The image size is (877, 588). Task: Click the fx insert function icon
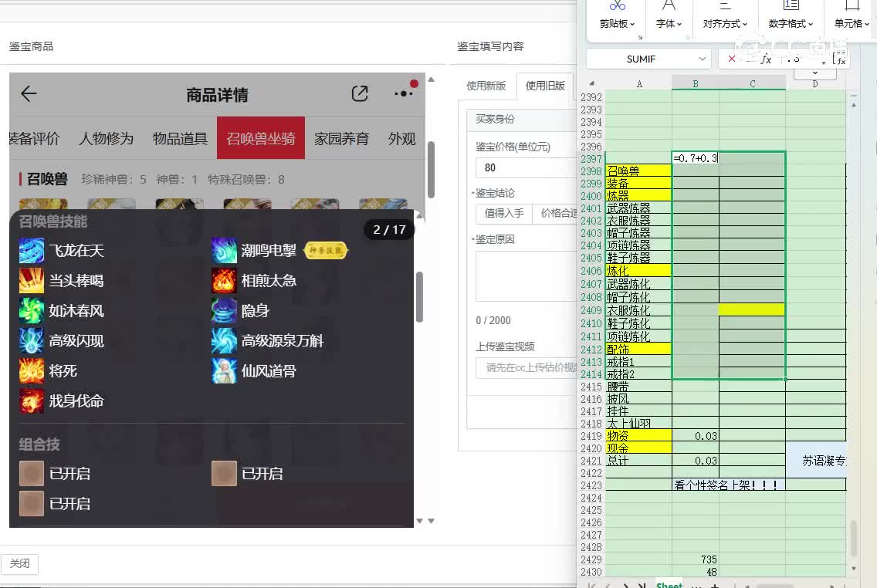[766, 59]
